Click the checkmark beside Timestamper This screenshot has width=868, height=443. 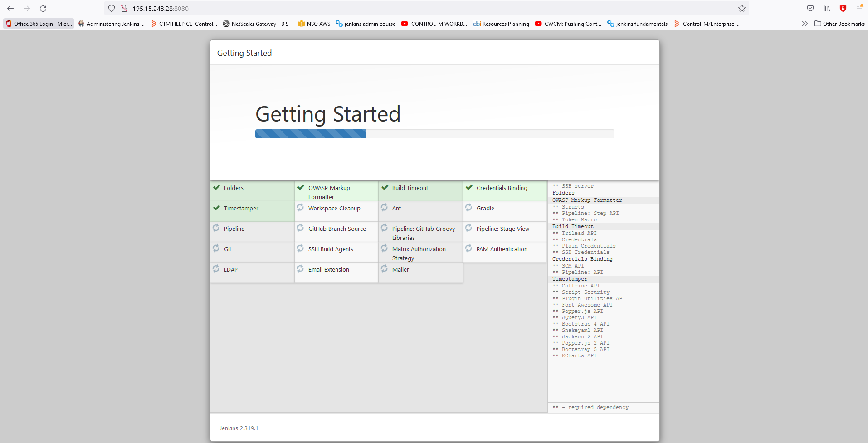pos(217,208)
